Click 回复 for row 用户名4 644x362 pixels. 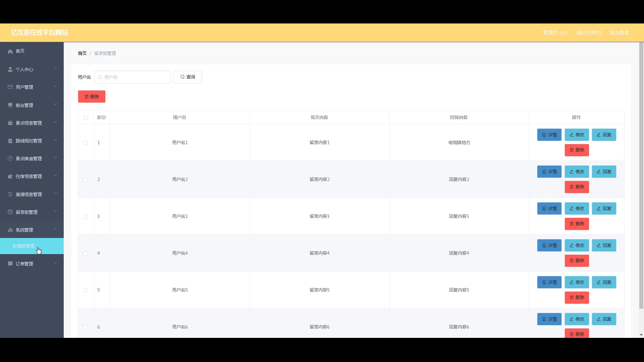click(604, 245)
